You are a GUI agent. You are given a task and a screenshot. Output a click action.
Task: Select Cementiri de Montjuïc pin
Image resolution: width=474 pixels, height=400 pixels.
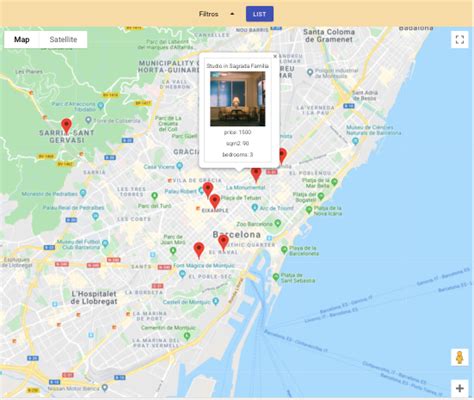[187, 336]
